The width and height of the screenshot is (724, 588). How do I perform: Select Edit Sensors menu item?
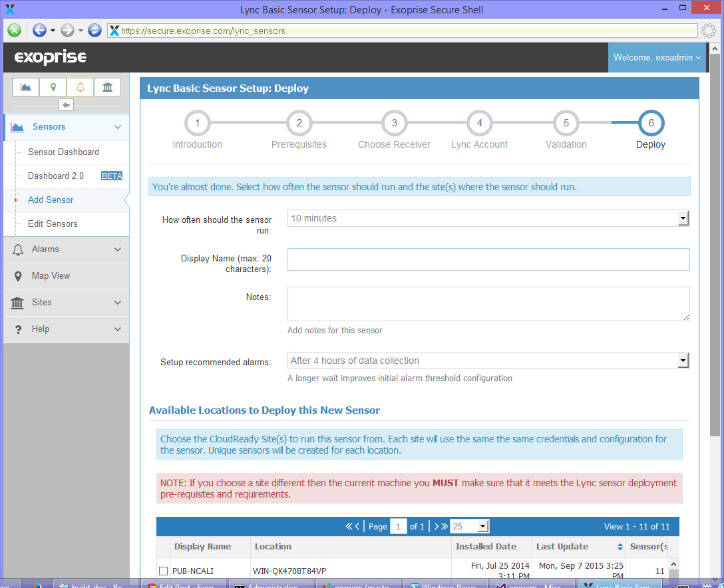point(53,224)
